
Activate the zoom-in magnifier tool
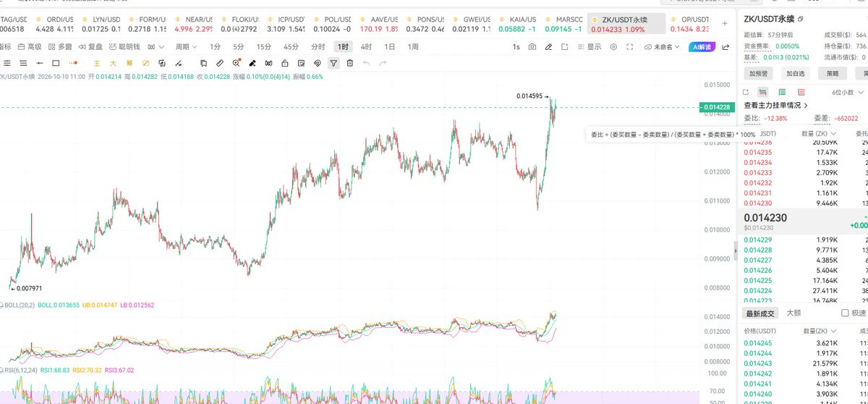pyautogui.click(x=237, y=63)
